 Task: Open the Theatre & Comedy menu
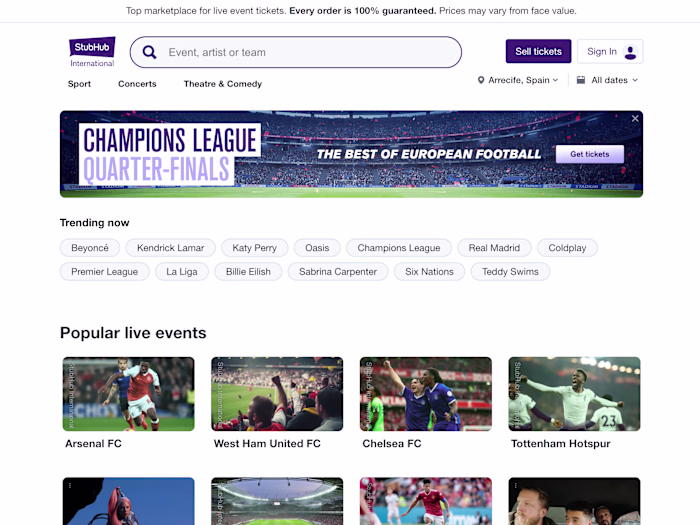click(223, 84)
